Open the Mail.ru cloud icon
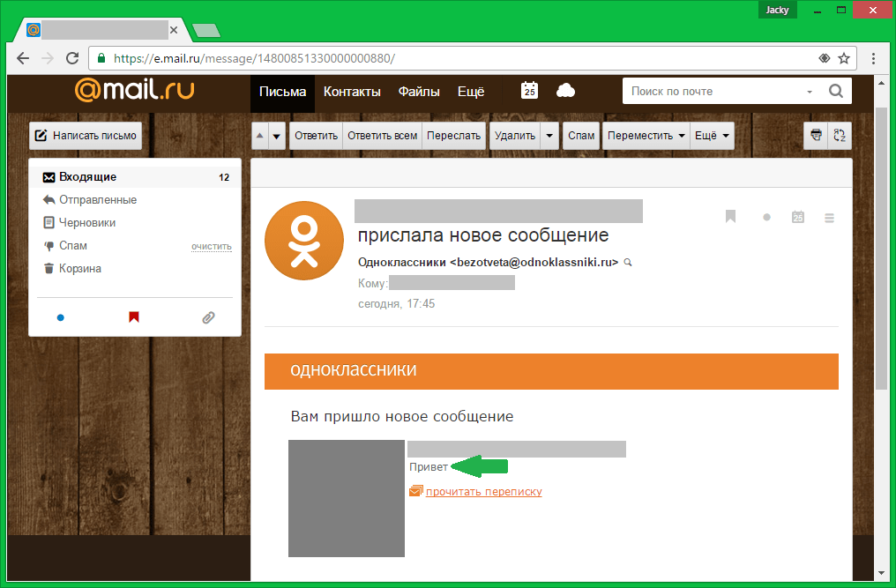Image resolution: width=896 pixels, height=588 pixels. 565,91
